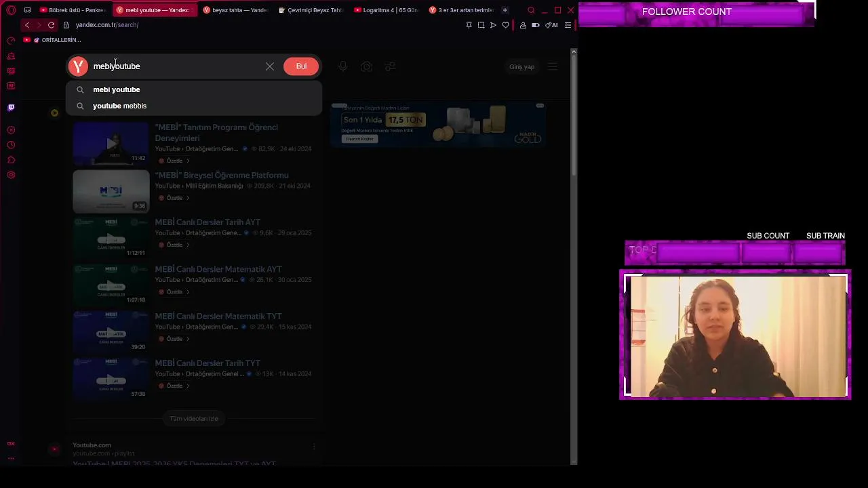Image resolution: width=868 pixels, height=488 pixels.
Task: Clear the search query with X icon
Action: [270, 66]
